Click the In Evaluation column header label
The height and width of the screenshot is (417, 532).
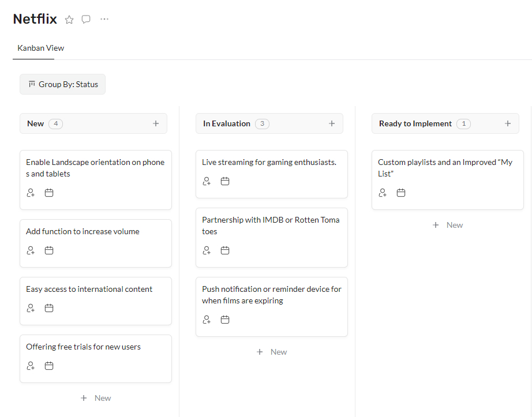[227, 123]
